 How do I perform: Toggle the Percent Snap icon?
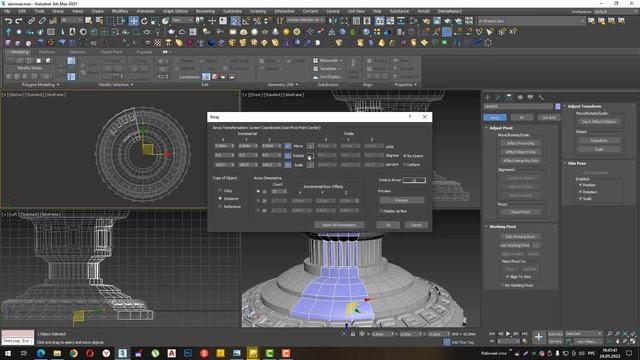257,21
